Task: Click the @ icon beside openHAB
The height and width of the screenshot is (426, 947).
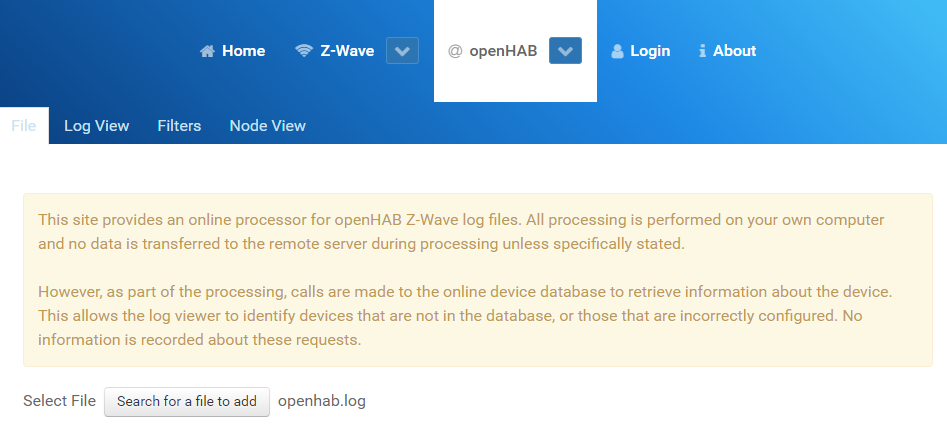Action: (x=455, y=51)
